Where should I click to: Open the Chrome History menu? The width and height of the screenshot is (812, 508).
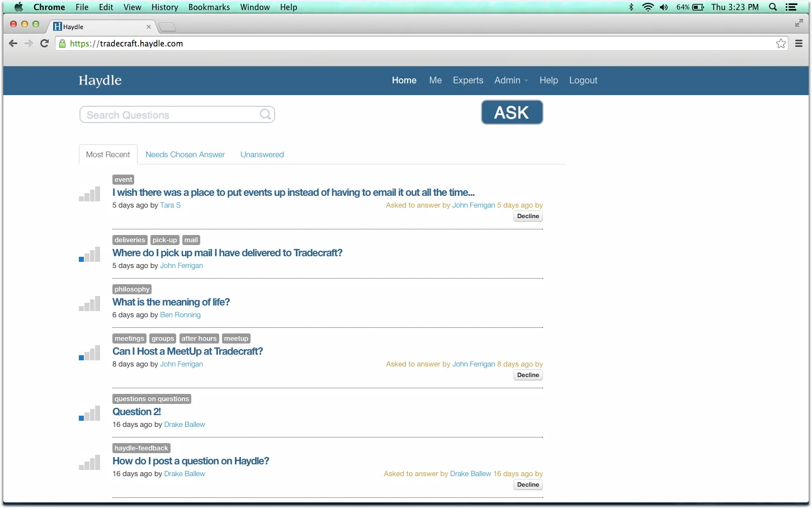[164, 7]
